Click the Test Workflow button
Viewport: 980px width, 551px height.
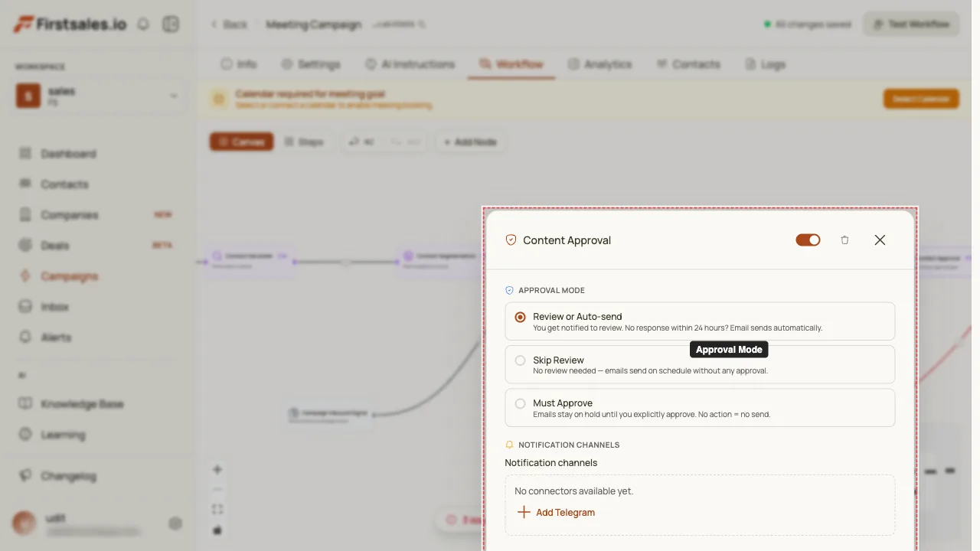[x=911, y=24]
